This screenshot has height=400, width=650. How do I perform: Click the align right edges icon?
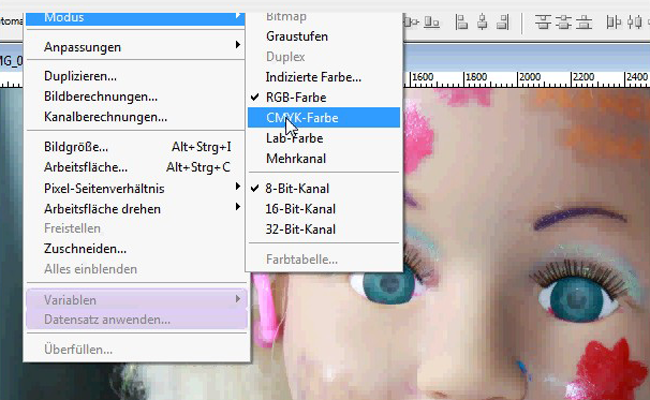click(x=503, y=22)
